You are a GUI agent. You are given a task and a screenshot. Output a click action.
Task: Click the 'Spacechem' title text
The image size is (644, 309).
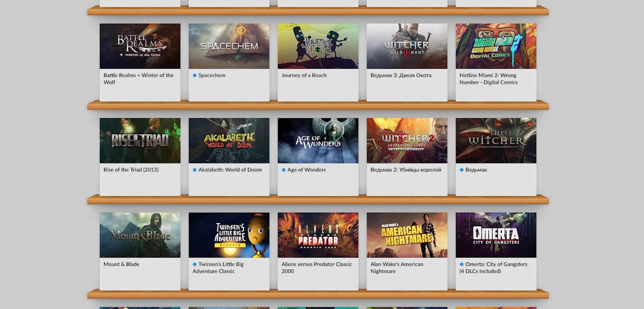click(x=213, y=75)
